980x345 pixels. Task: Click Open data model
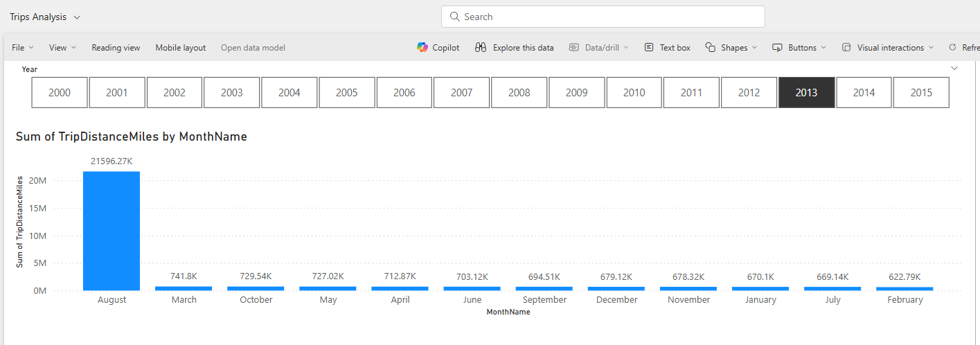click(253, 48)
